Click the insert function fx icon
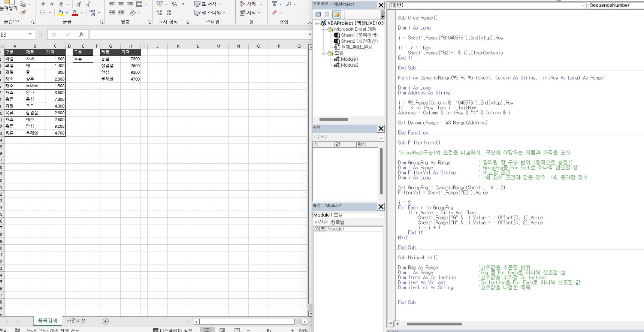The width and height of the screenshot is (644, 332). click(81, 34)
